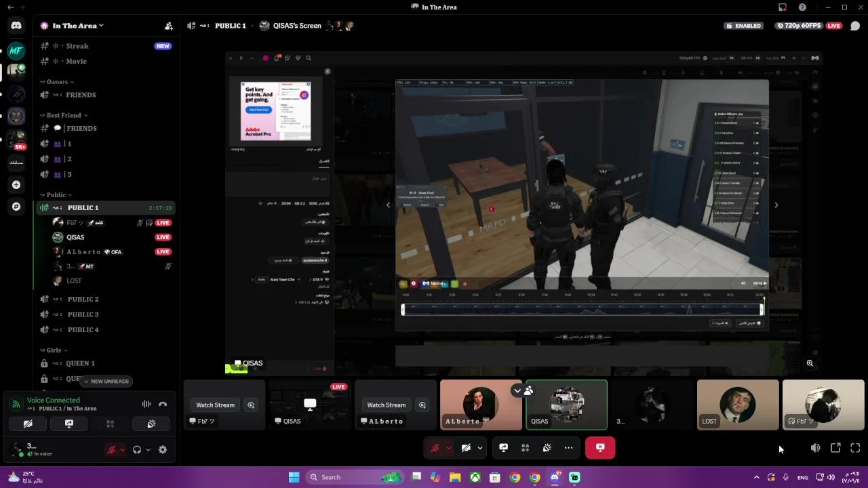This screenshot has width=868, height=488.
Task: Zoom the stream with magnifier icon
Action: click(810, 363)
